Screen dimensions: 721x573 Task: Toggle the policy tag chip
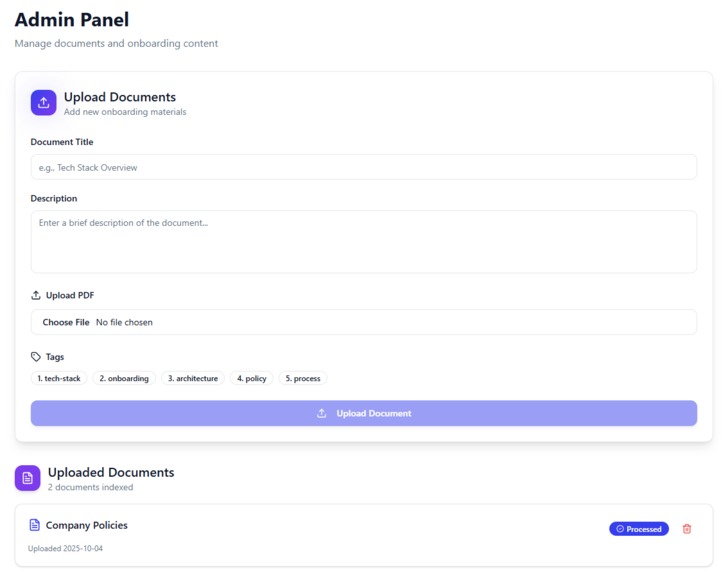pos(252,378)
